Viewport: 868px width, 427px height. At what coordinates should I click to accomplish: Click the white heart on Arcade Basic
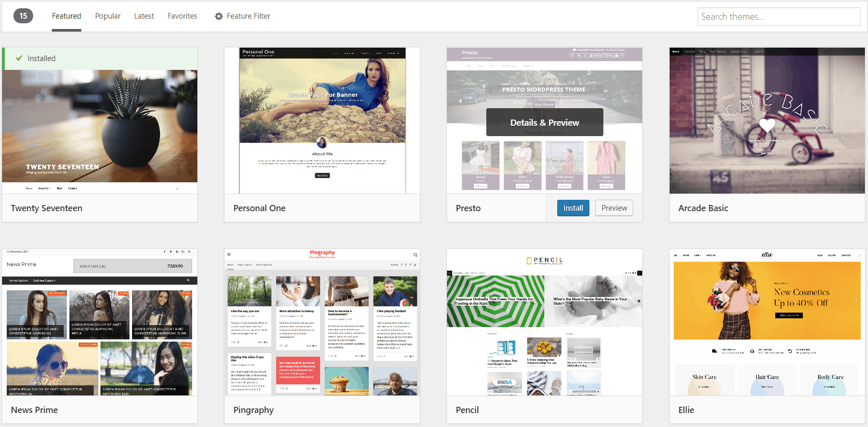click(x=767, y=125)
